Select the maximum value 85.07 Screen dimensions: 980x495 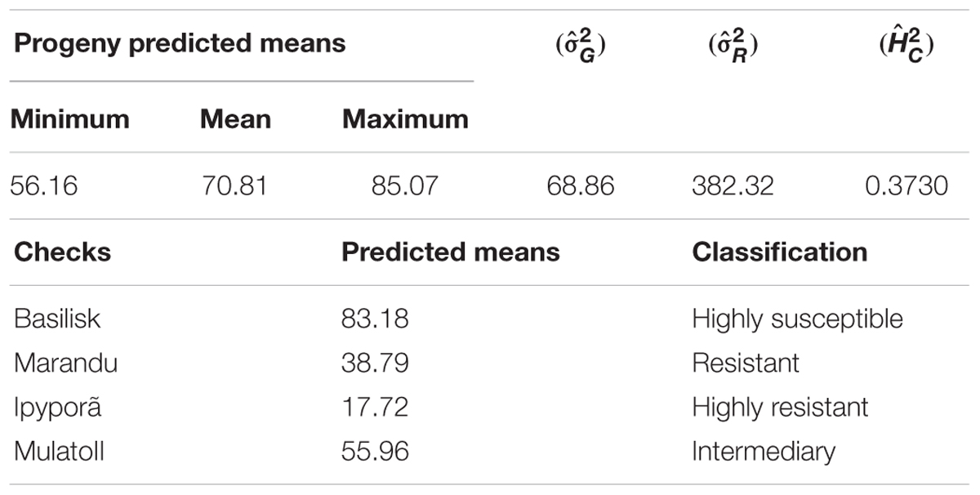(x=404, y=186)
